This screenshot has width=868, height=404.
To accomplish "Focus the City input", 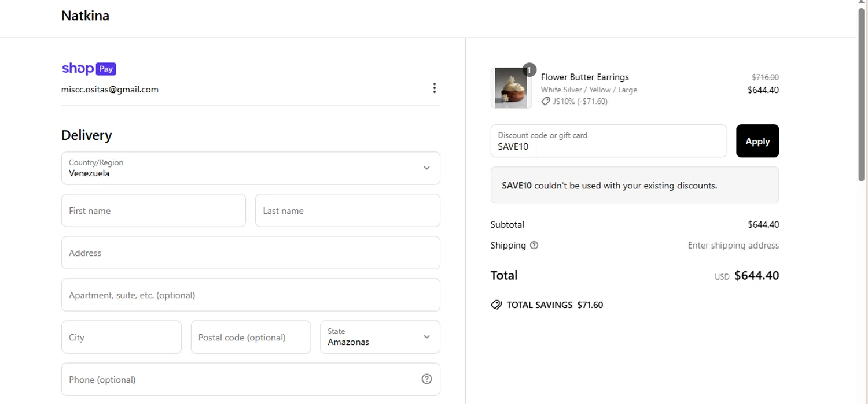I will click(x=122, y=337).
